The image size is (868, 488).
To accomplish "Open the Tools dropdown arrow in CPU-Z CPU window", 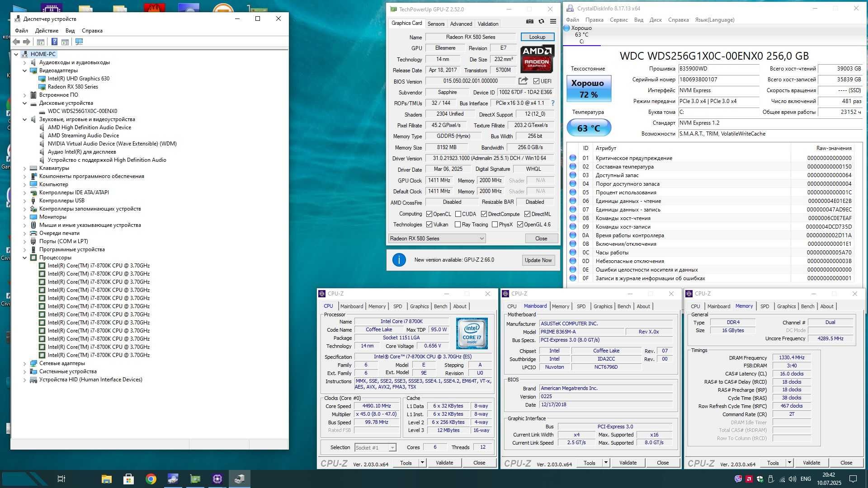I will click(x=422, y=463).
